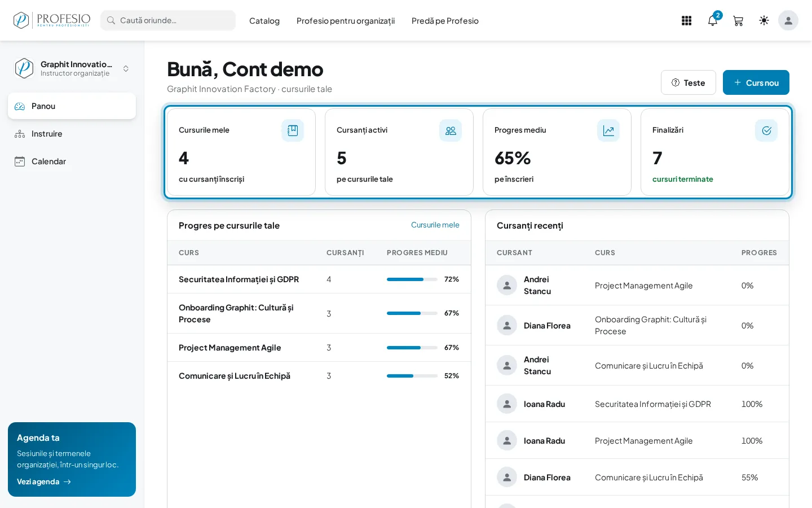Click the Finalizări stat card
This screenshot has width=812, height=508.
[715, 152]
